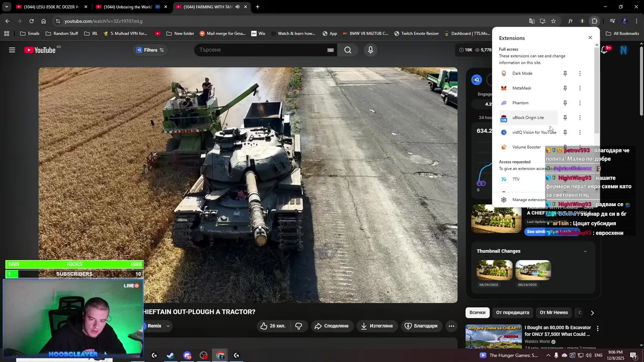Close the Extensions popup
Image resolution: width=644 pixels, height=362 pixels.
click(x=590, y=38)
